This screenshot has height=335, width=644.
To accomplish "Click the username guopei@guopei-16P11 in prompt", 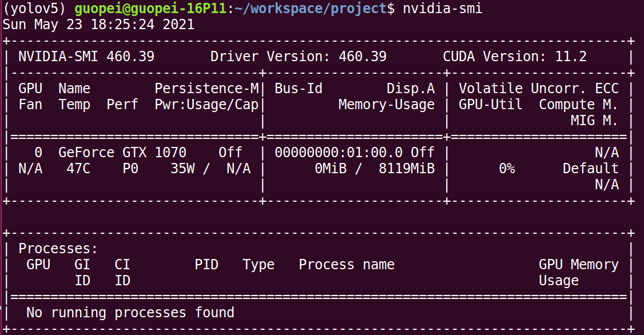I will click(x=151, y=8).
